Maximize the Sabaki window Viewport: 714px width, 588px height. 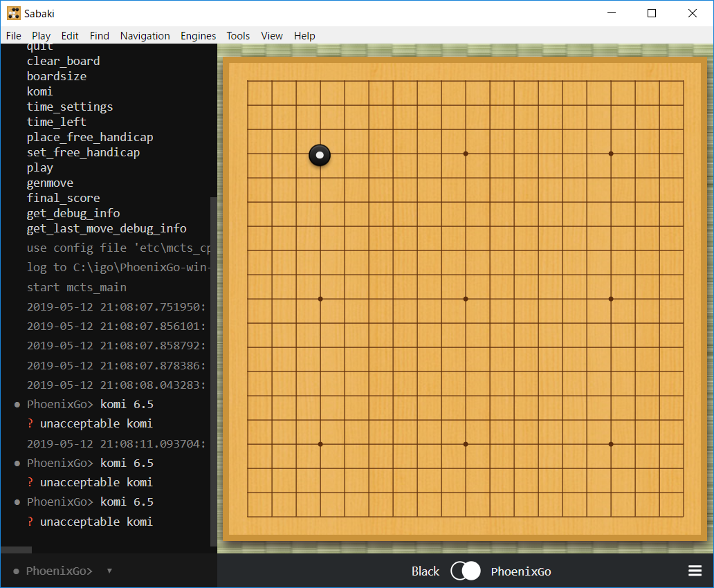652,13
